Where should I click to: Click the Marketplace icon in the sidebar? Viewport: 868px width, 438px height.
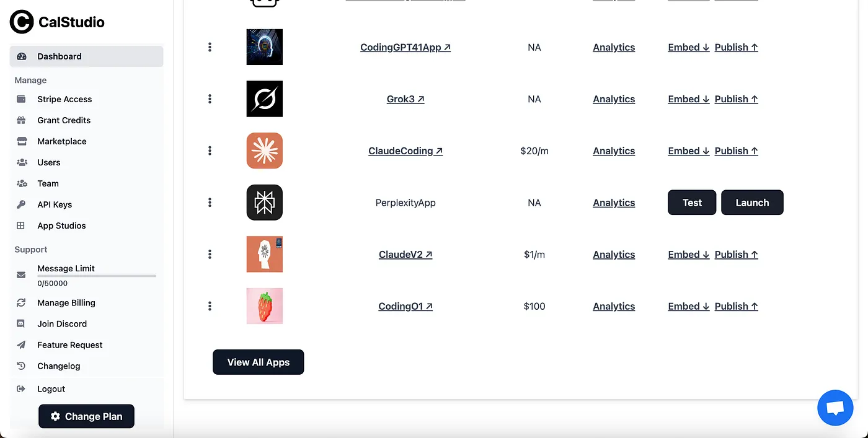coord(22,141)
